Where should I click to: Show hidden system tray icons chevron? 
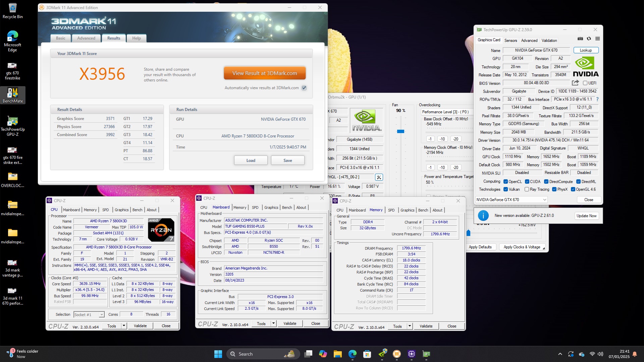[560, 354]
